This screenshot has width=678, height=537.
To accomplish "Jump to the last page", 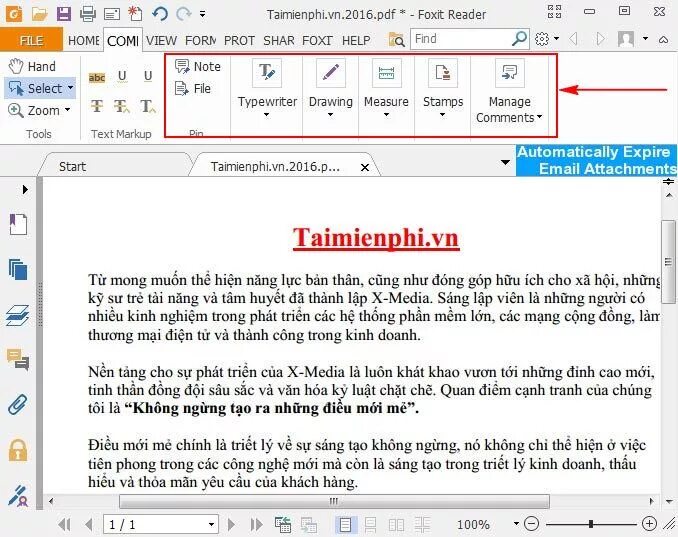I will point(256,524).
